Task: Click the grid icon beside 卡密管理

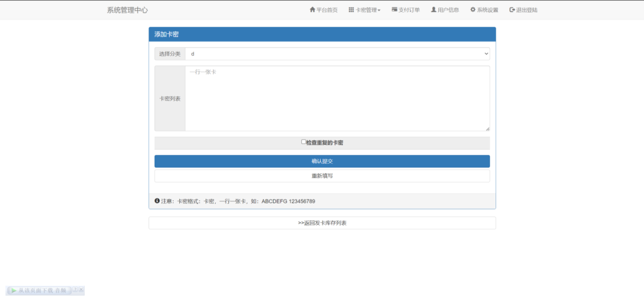Action: (351, 10)
